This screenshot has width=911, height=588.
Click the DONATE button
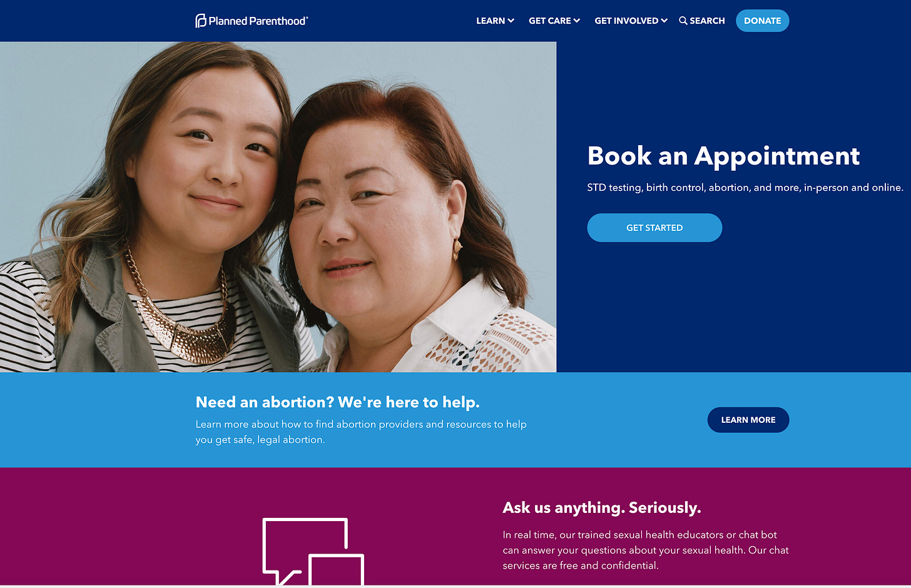click(x=762, y=21)
